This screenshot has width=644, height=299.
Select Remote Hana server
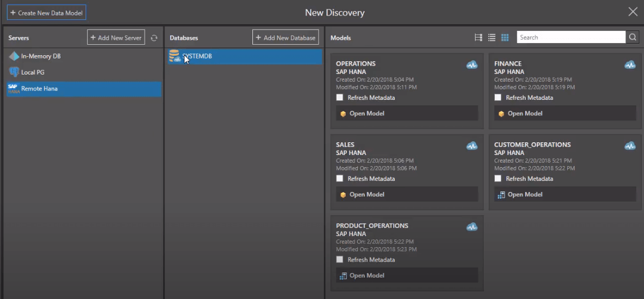84,89
